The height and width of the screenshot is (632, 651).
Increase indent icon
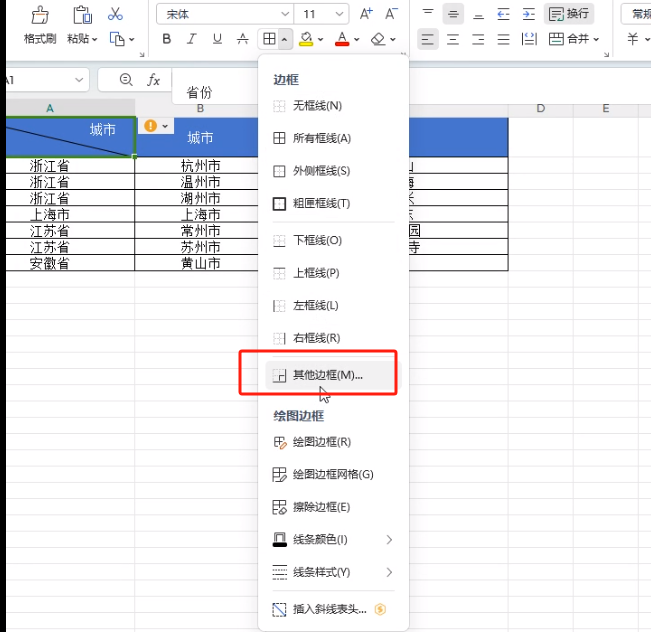pyautogui.click(x=529, y=14)
